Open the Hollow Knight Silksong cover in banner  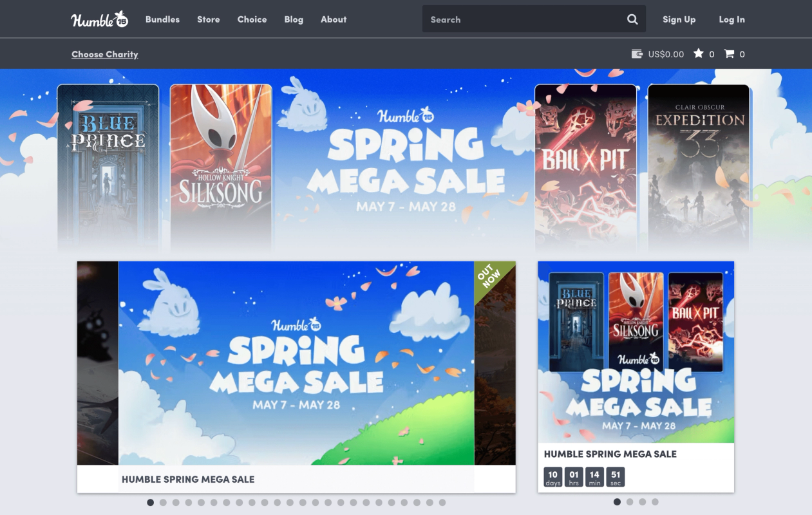point(221,167)
